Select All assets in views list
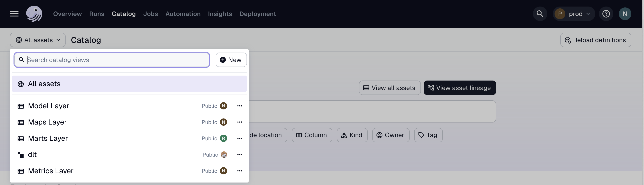 [129, 84]
